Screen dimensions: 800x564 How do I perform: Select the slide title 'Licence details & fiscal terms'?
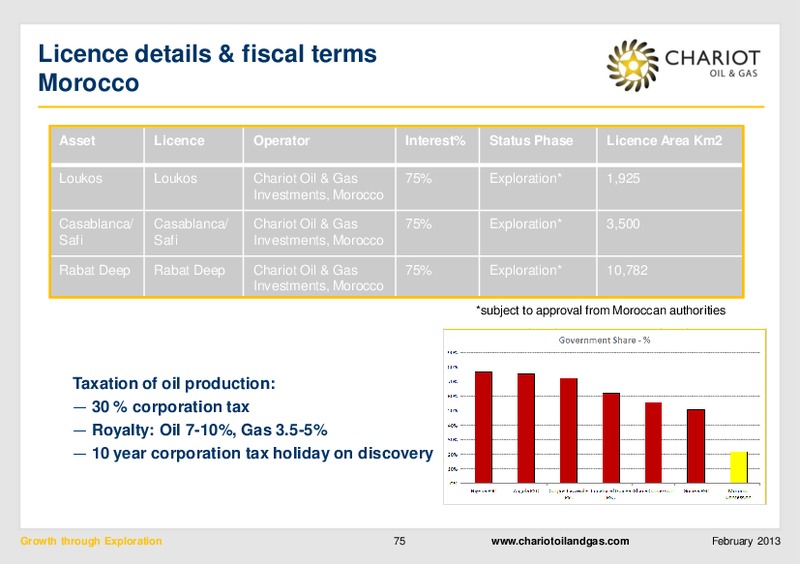[x=207, y=54]
